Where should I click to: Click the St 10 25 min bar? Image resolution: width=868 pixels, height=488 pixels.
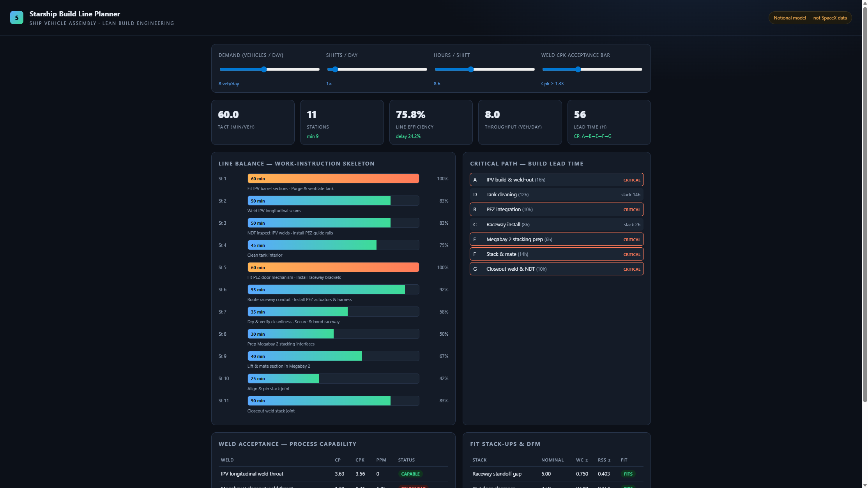283,378
